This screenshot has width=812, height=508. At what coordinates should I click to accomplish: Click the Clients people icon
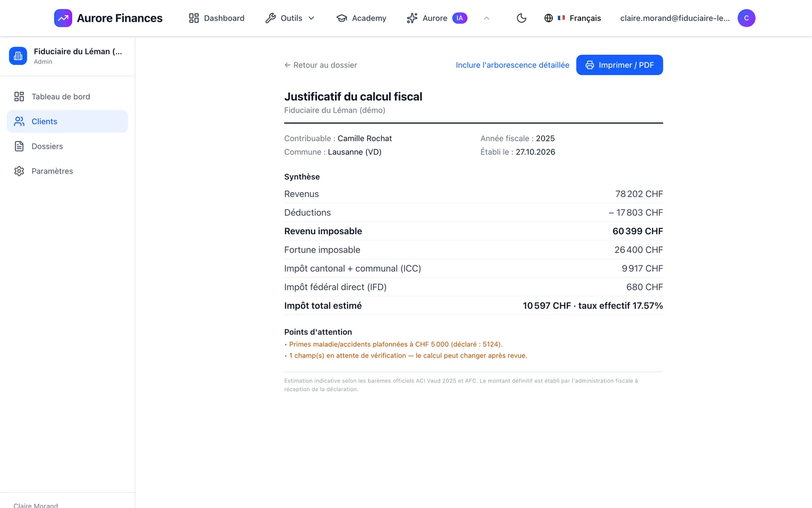[x=19, y=121]
